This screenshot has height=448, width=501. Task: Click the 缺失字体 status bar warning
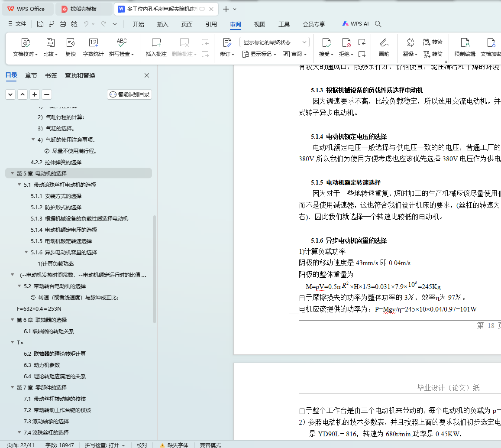[175, 445]
